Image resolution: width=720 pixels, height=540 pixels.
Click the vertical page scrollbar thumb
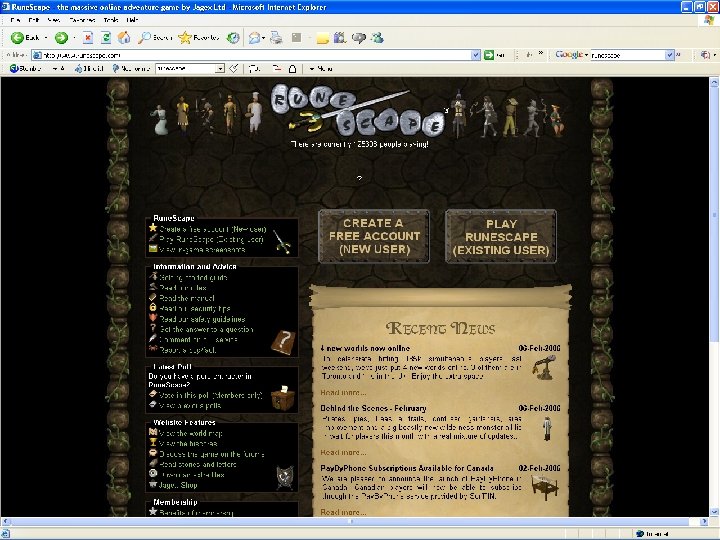[714, 214]
